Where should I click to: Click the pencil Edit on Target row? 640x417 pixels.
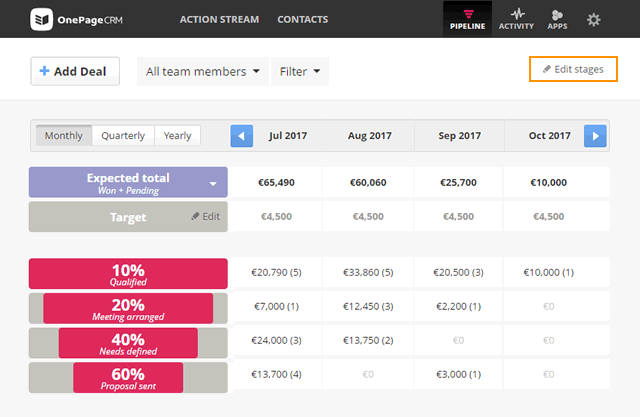click(x=206, y=216)
